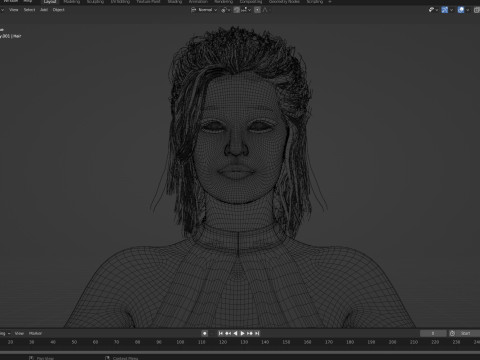
Task: Open the Rendering workspace tab
Action: click(224, 2)
